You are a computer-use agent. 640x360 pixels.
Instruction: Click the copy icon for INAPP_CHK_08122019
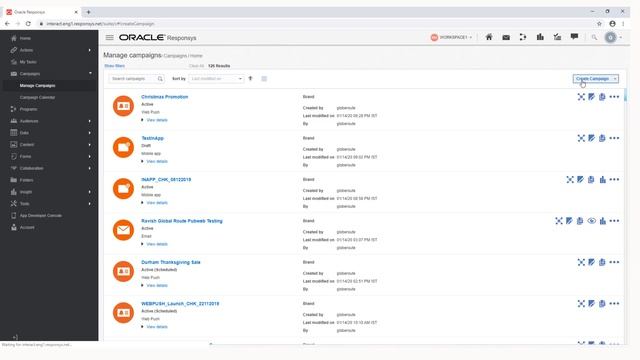[x=591, y=180]
